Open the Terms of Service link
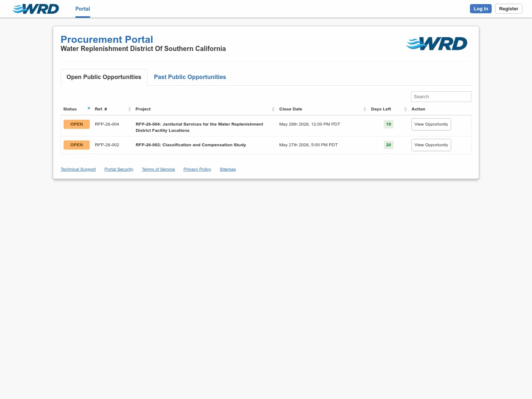This screenshot has width=532, height=399. (x=158, y=169)
